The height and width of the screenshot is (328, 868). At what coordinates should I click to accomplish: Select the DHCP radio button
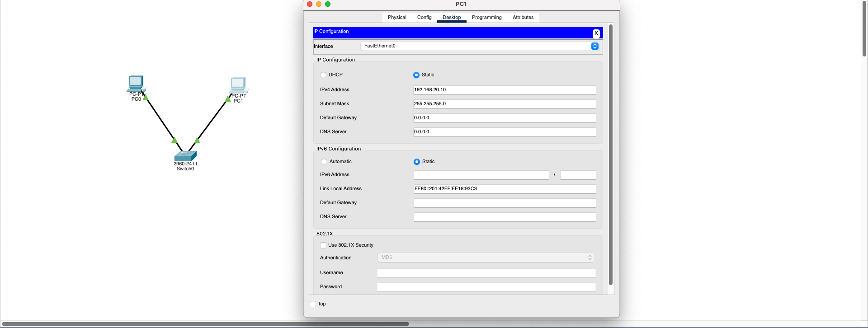[x=323, y=75]
